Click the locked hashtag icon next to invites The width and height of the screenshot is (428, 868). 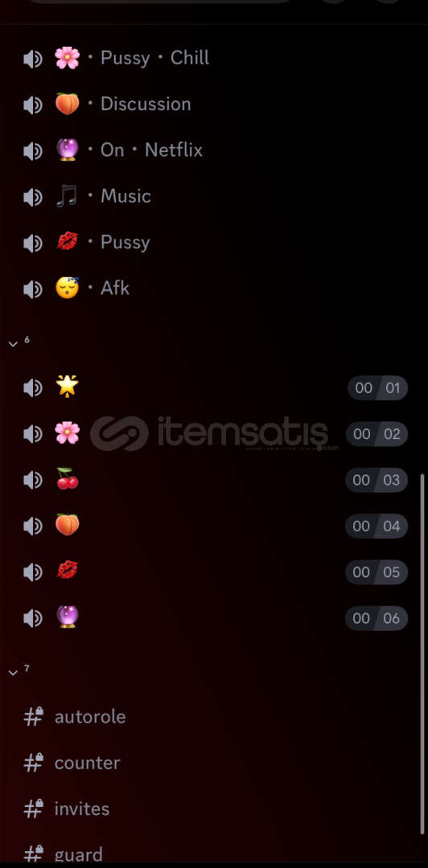click(33, 809)
